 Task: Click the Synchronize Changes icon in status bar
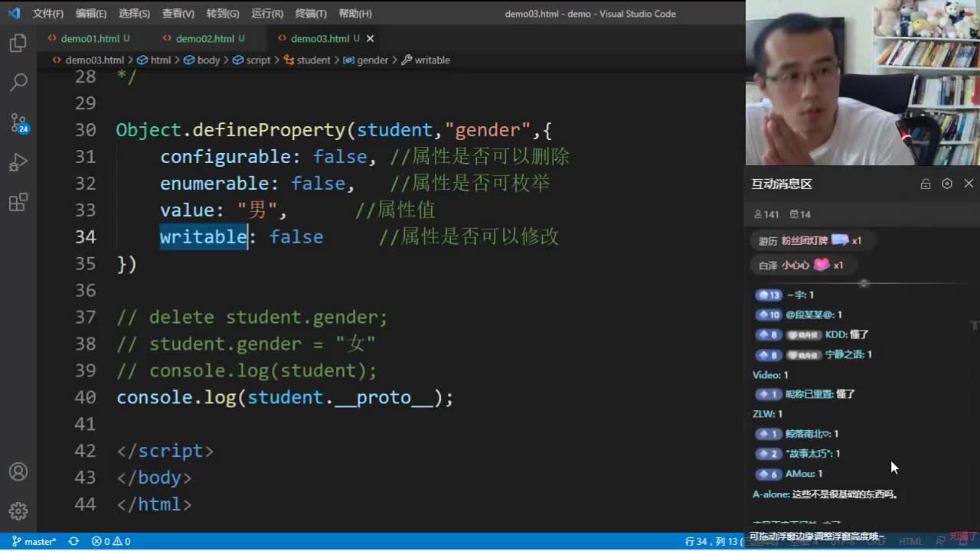[x=73, y=541]
